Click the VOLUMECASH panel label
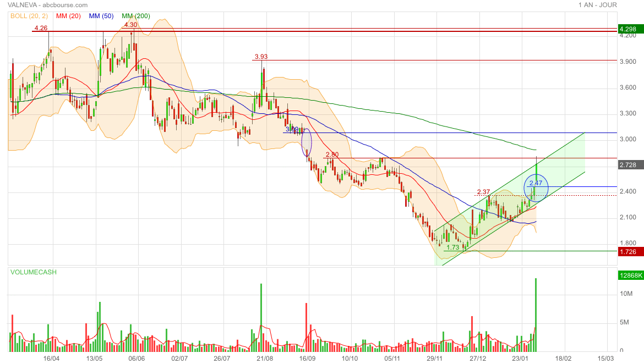 coord(33,272)
